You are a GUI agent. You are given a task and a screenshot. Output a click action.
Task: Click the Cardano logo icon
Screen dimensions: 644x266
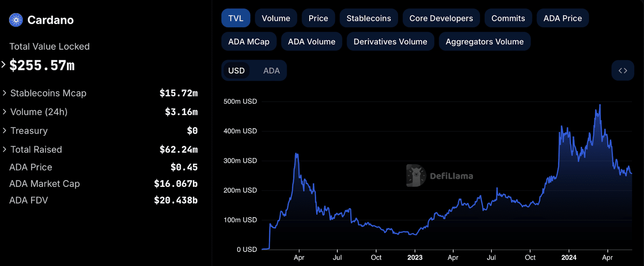coord(16,20)
